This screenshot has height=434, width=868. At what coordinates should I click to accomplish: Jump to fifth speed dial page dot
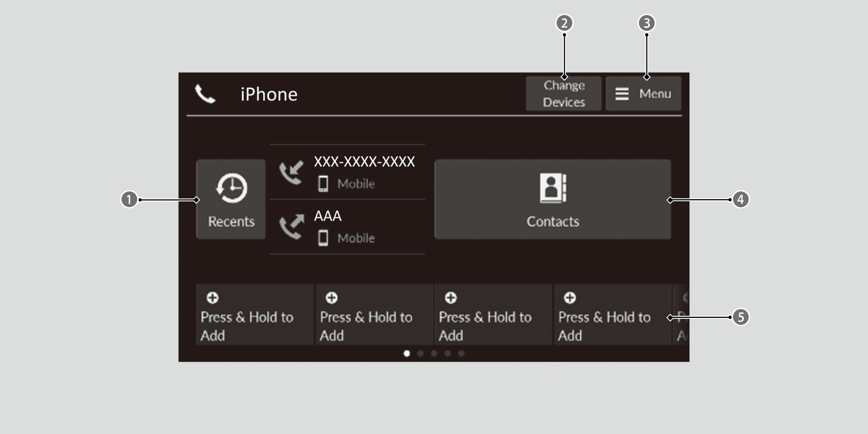[x=461, y=354]
